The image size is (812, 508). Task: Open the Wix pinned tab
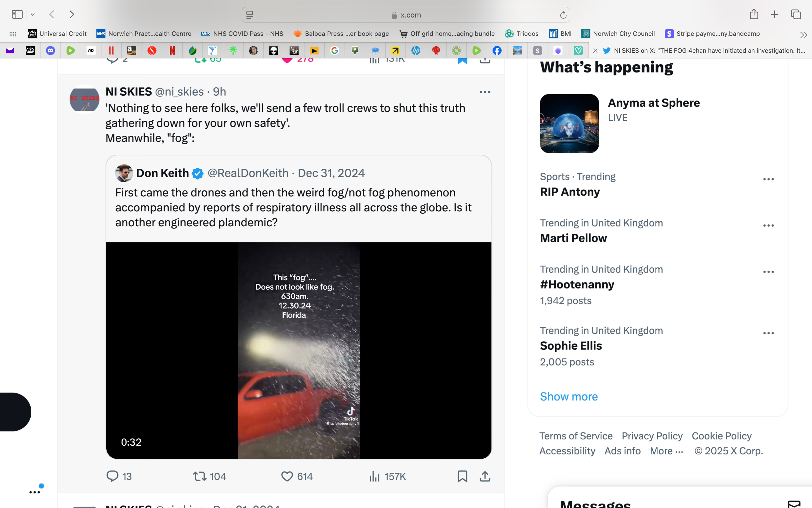tap(91, 51)
